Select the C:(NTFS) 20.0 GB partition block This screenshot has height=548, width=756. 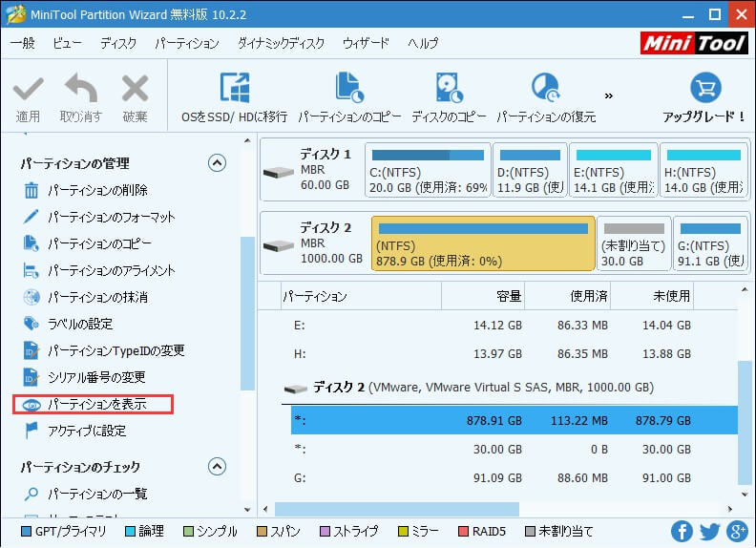click(428, 170)
